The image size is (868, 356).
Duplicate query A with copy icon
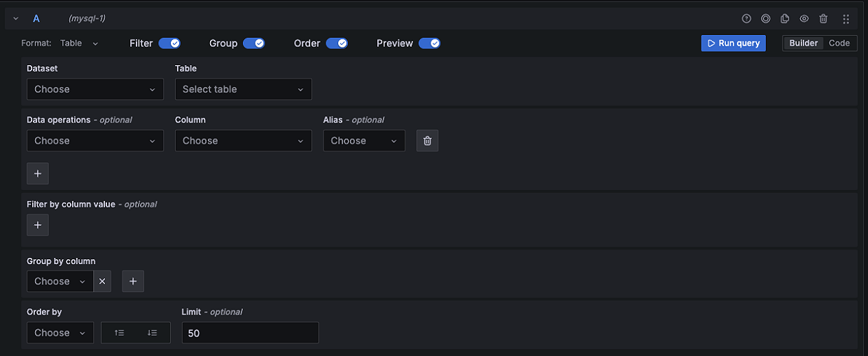coord(785,19)
